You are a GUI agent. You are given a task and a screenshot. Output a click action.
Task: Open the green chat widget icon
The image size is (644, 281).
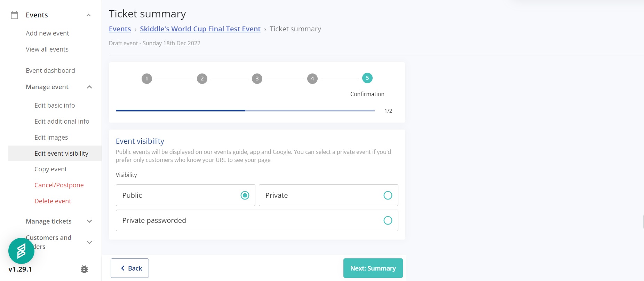pyautogui.click(x=21, y=251)
